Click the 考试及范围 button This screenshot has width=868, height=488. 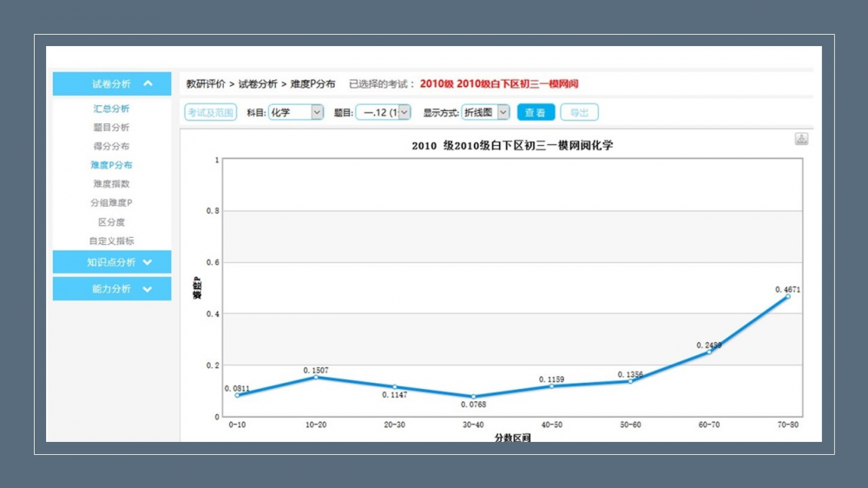(x=210, y=112)
